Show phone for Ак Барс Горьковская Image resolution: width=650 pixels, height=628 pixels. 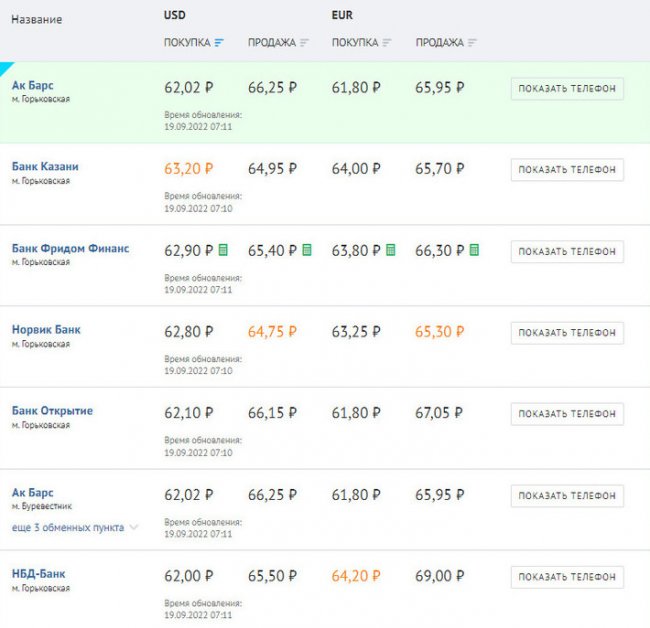[567, 88]
